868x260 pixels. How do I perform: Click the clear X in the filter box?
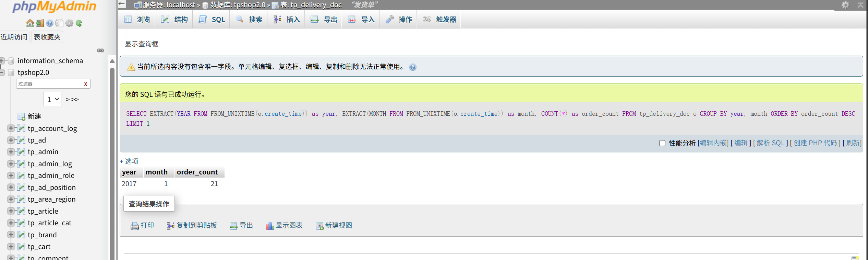click(x=85, y=84)
